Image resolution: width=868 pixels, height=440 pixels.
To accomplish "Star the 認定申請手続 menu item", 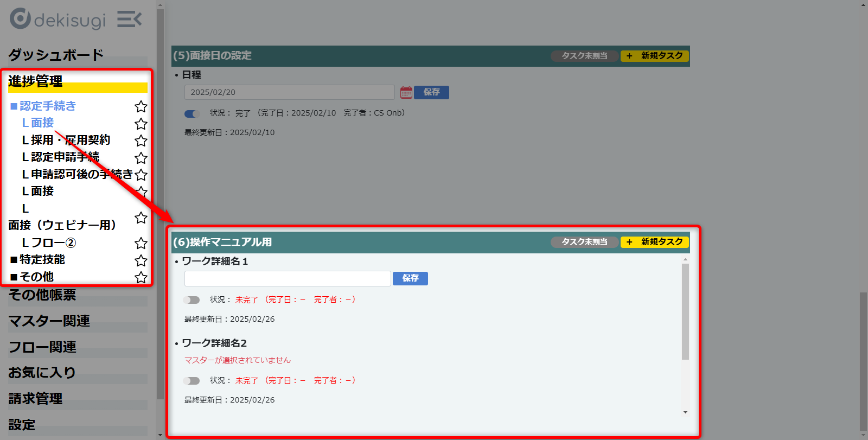I will 141,158.
